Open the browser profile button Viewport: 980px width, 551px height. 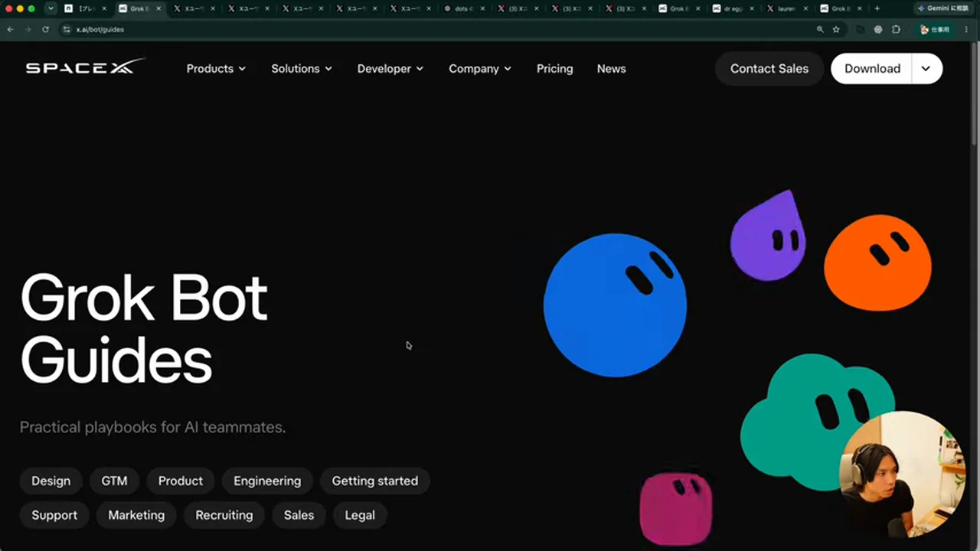(x=935, y=29)
